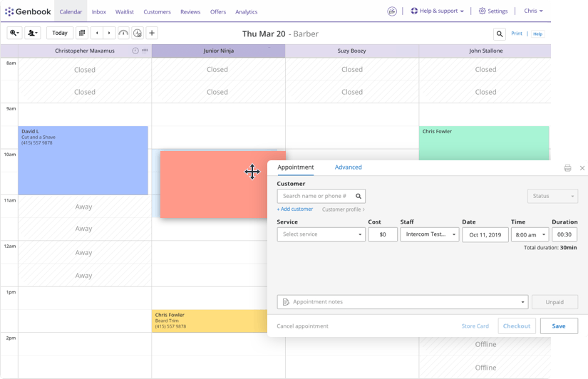Select David L blue appointment block
This screenshot has height=379, width=588.
pos(83,160)
